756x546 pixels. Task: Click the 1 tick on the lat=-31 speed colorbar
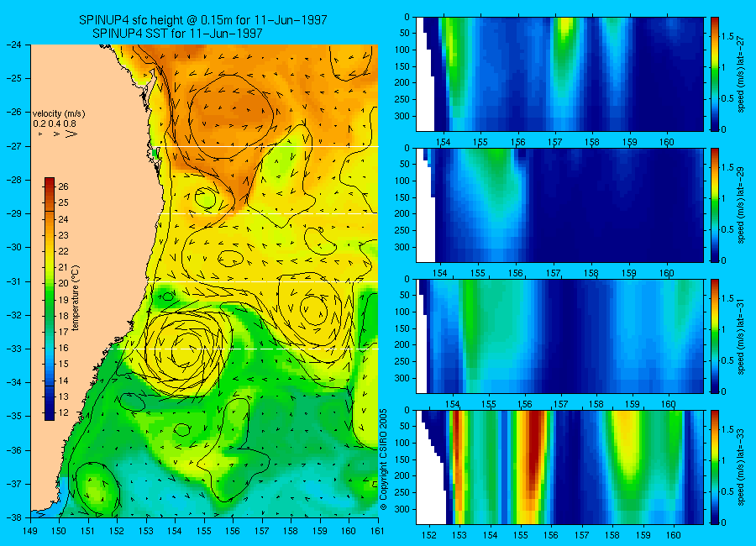723,329
